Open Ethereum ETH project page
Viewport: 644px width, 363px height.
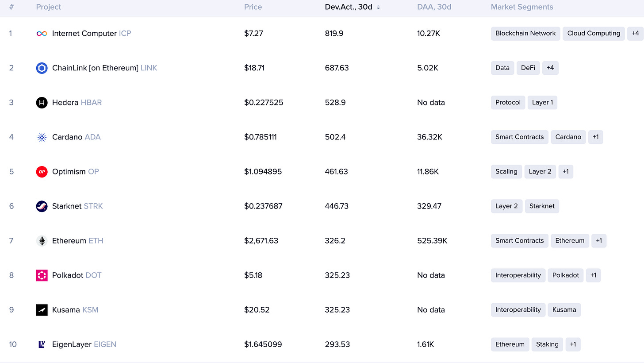(78, 241)
